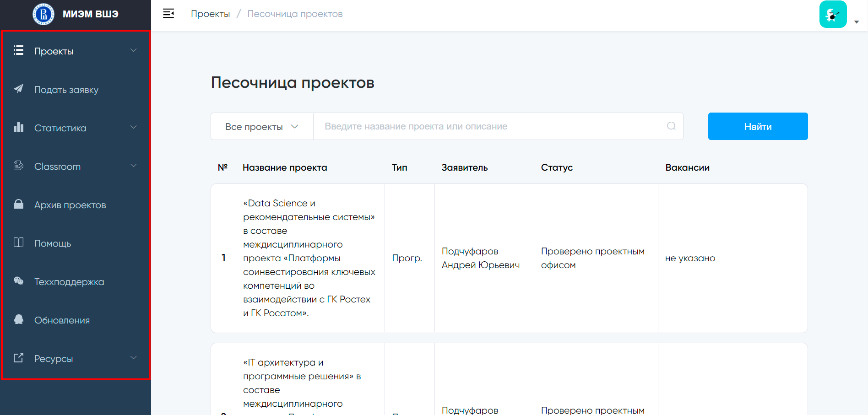Viewport: 868px width, 415px height.
Task: Open Статистика in the sidebar
Action: (x=76, y=128)
